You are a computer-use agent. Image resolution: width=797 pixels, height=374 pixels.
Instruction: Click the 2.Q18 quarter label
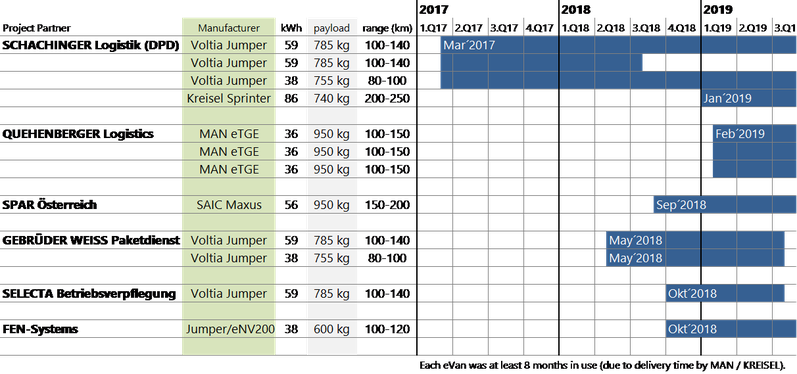click(x=612, y=28)
